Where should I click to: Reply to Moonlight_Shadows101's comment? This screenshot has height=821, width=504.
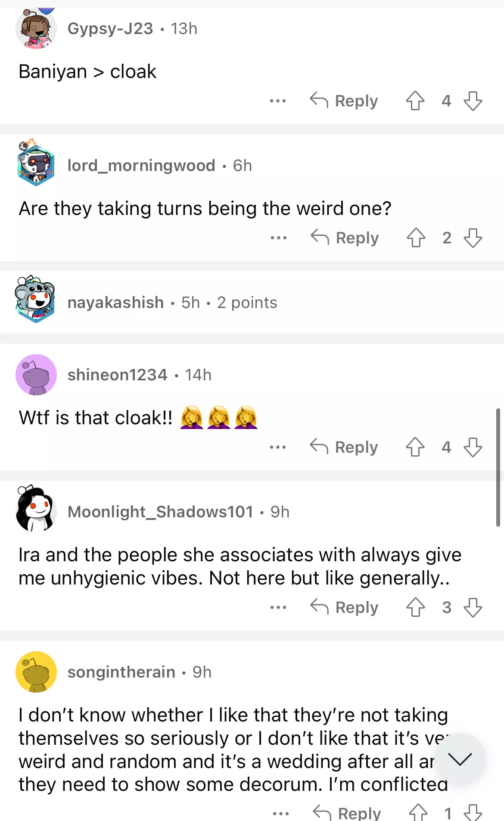pos(344,607)
